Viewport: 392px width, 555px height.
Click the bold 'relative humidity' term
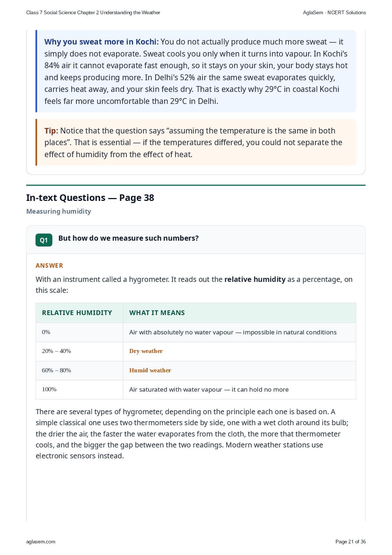(255, 279)
